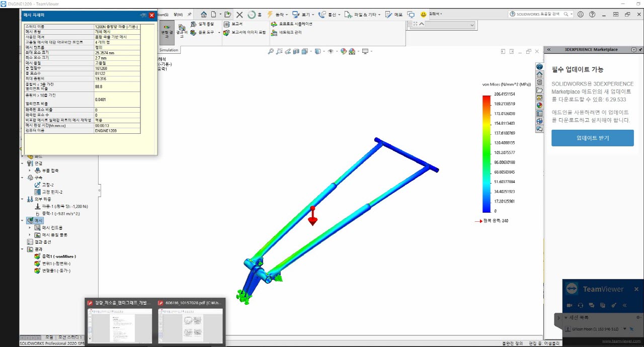Click the first PDF preview thumbnail in taskbar
644x347 pixels.
120,325
